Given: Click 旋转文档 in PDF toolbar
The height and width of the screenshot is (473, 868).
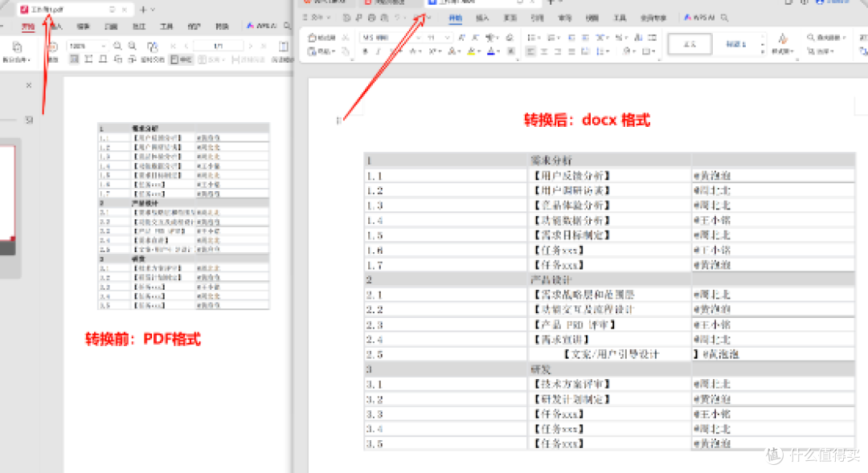Looking at the screenshot, I should [x=152, y=59].
